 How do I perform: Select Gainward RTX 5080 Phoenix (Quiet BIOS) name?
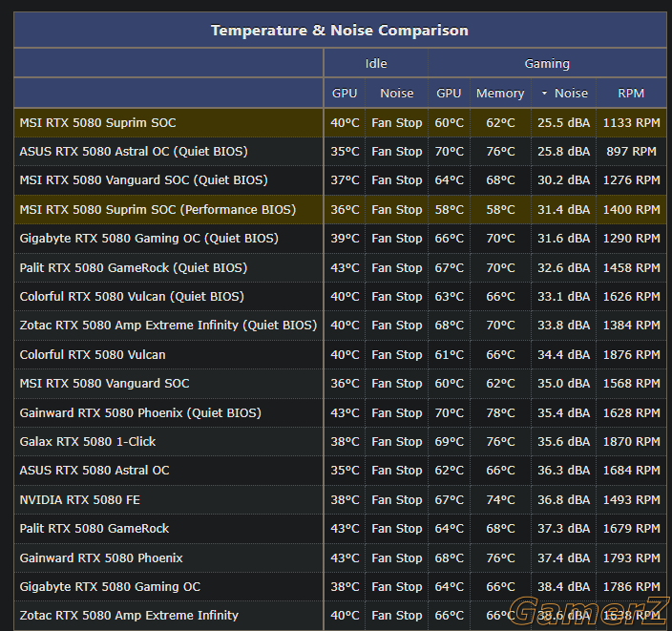tap(140, 412)
